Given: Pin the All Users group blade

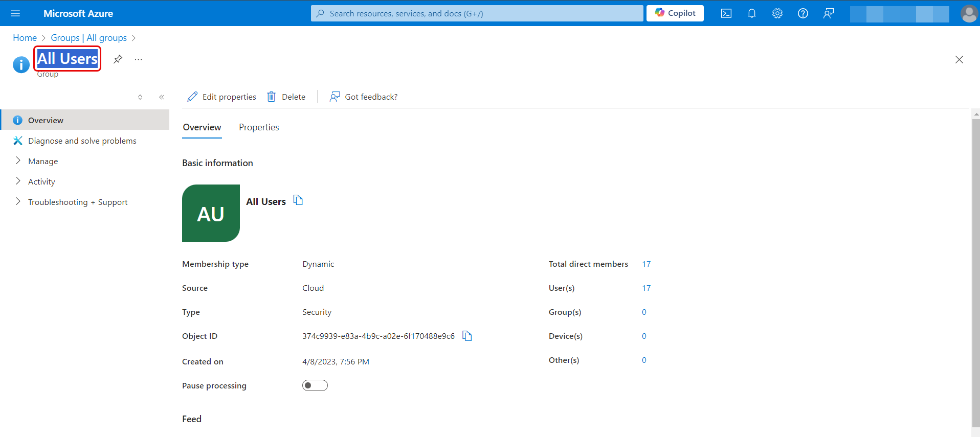Looking at the screenshot, I should tap(118, 59).
